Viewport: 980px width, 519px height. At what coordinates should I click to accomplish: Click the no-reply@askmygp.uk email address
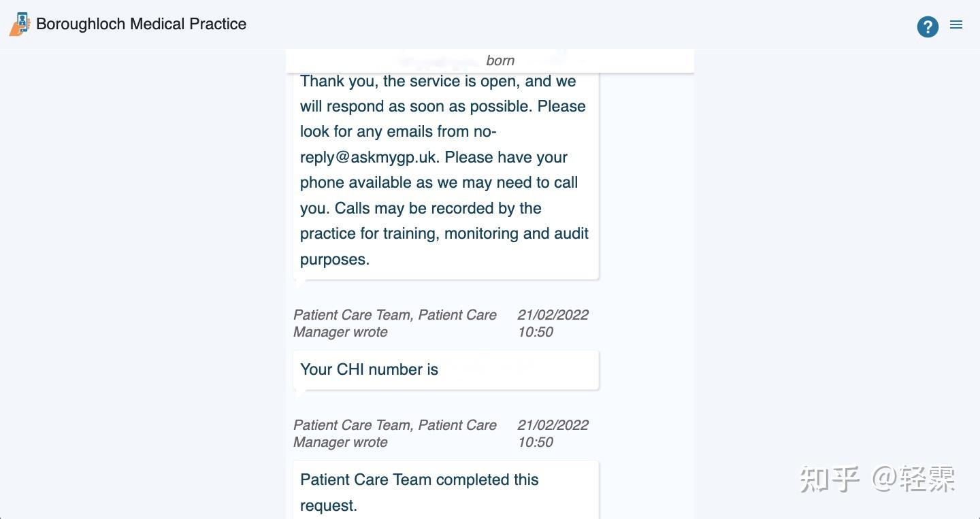pos(397,144)
